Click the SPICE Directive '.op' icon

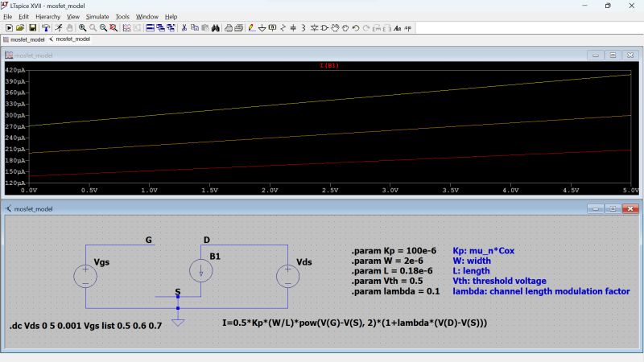[x=408, y=28]
